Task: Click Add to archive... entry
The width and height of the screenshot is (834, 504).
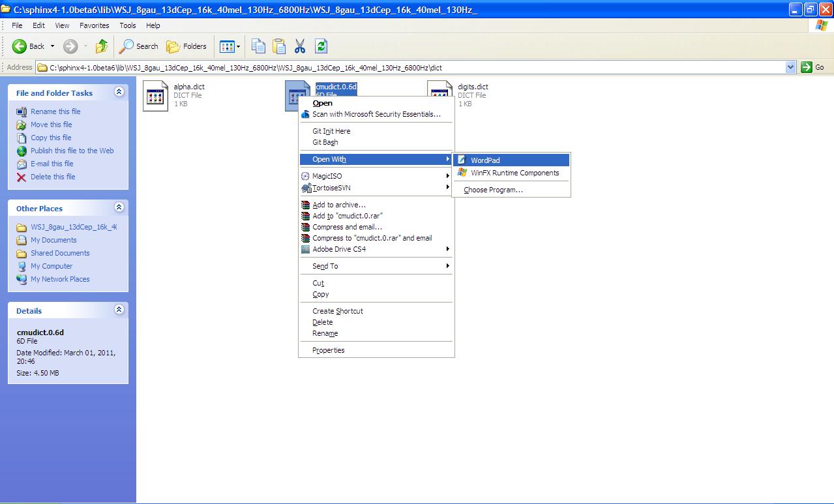Action: coord(376,205)
